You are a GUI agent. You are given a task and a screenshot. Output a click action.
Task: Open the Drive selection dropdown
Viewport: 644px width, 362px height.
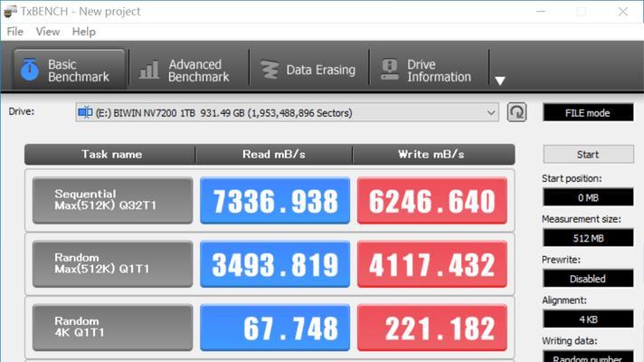coord(287,112)
